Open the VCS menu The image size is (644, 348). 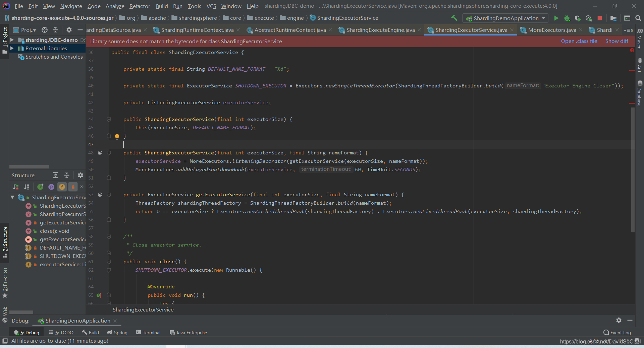211,6
